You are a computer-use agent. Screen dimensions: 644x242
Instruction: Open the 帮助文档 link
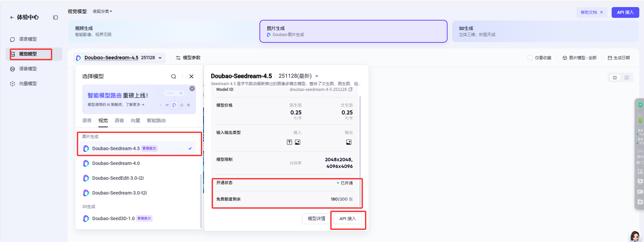pyautogui.click(x=592, y=12)
